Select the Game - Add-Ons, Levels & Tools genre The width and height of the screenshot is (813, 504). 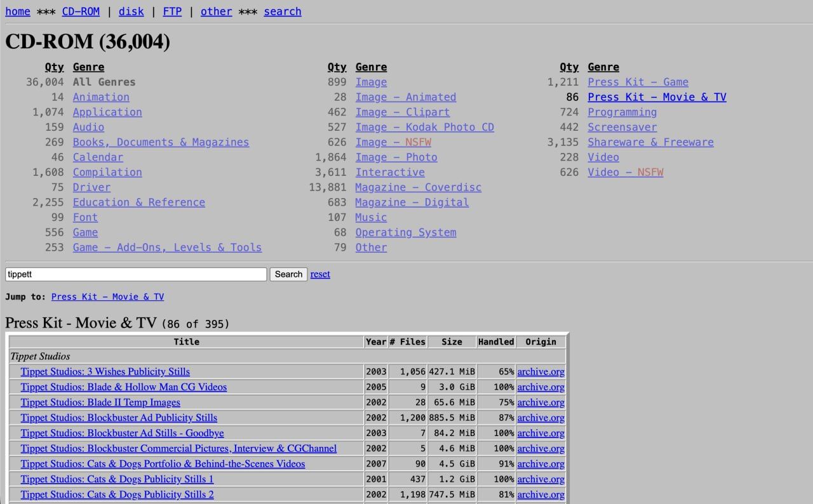(167, 248)
